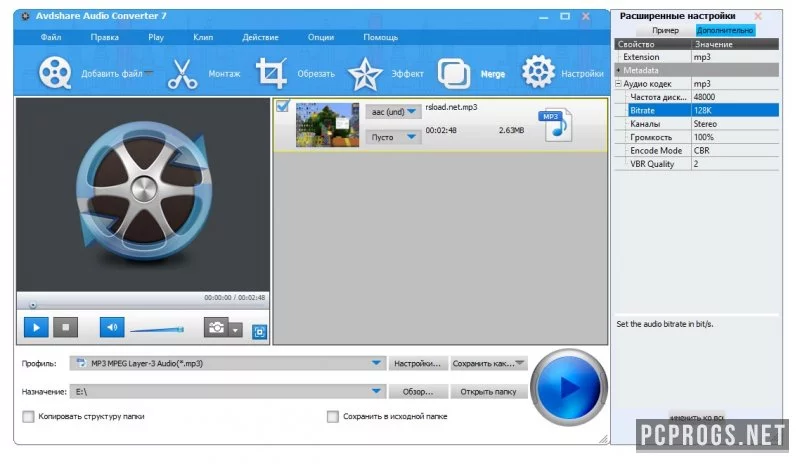Click the Громкость value 100%

click(x=704, y=137)
